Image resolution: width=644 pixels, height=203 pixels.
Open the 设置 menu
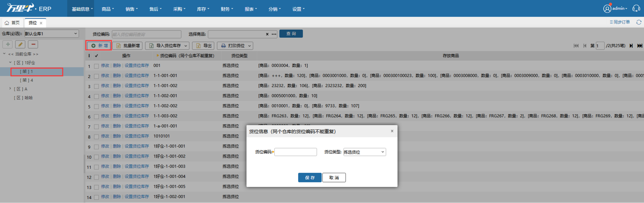tap(299, 9)
